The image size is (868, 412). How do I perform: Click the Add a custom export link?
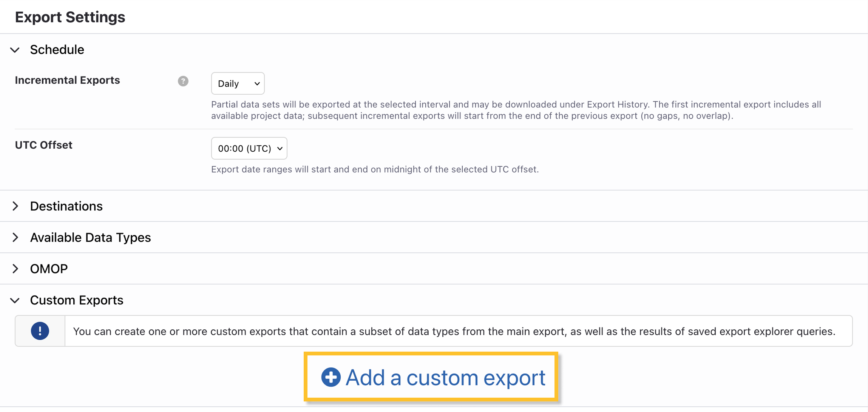pos(445,378)
